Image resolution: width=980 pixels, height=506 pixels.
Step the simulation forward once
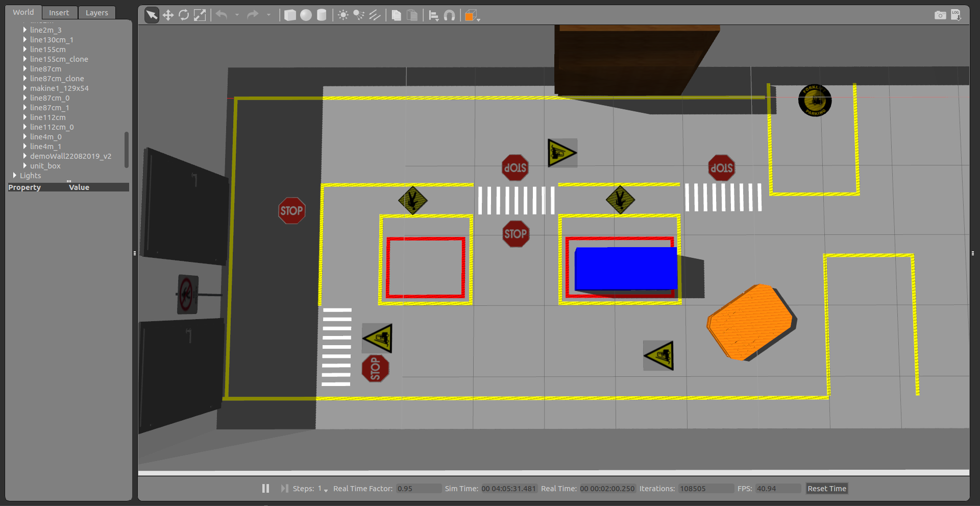click(x=284, y=489)
